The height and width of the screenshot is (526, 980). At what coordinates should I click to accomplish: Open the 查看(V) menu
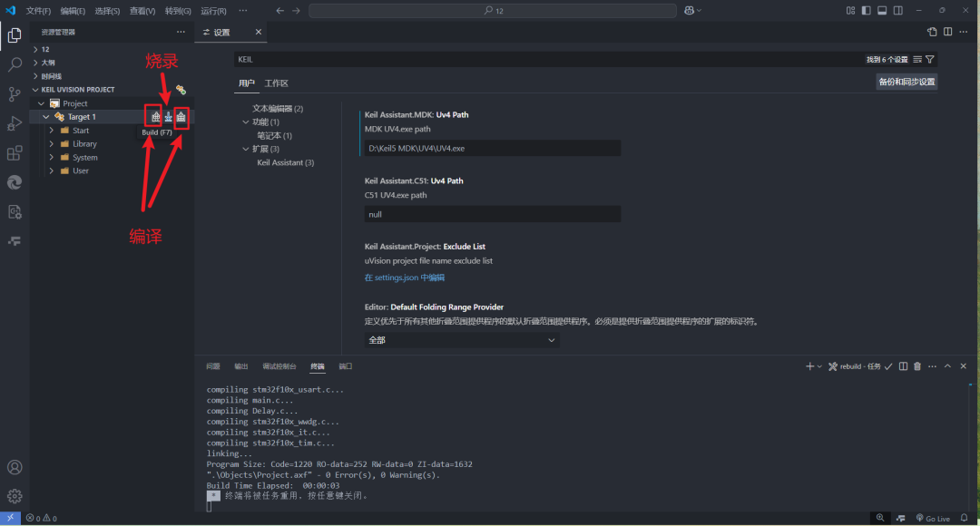tap(142, 11)
